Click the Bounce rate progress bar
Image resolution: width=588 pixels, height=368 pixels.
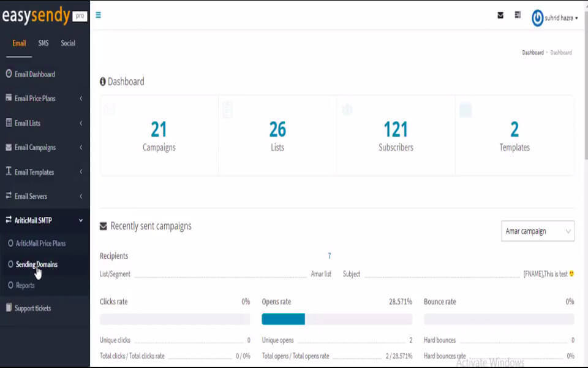[x=499, y=319]
